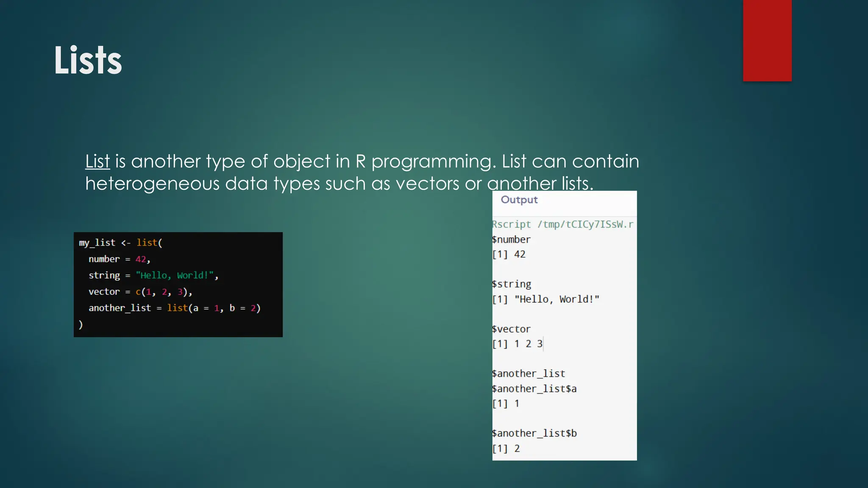Image resolution: width=868 pixels, height=488 pixels.
Task: Click the 'Output' panel heading
Action: (x=519, y=200)
